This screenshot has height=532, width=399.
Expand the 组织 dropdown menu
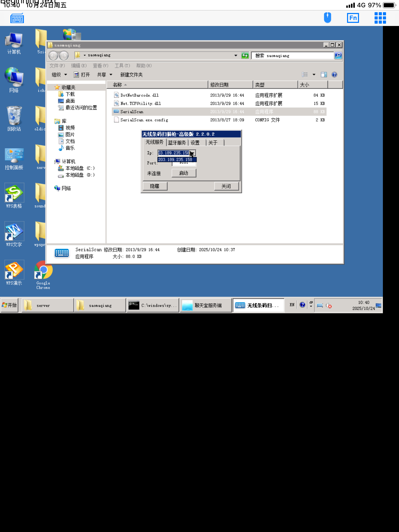(59, 75)
